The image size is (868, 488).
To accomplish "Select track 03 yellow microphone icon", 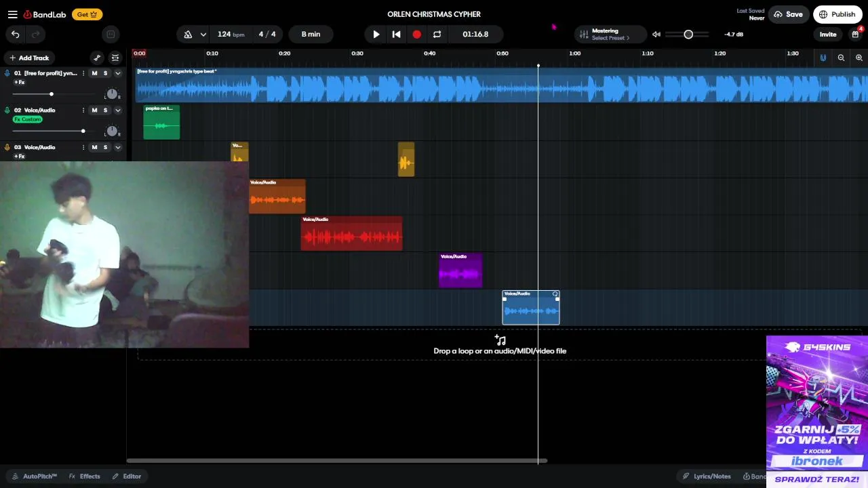I will tap(7, 147).
